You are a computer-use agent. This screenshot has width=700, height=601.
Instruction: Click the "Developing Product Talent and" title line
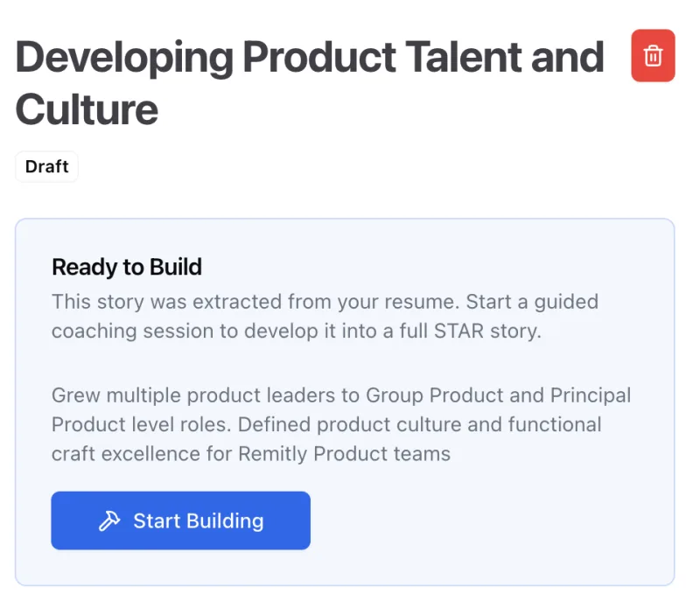tap(310, 58)
